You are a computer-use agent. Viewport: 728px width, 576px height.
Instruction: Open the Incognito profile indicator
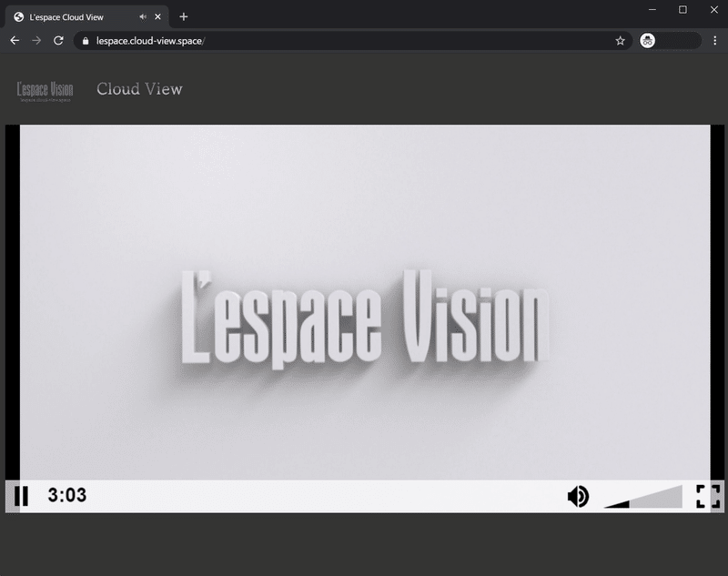[x=671, y=41]
